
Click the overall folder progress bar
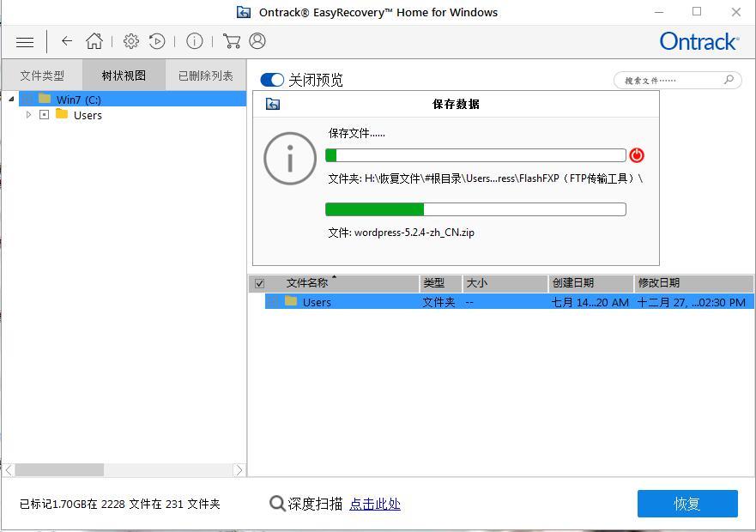[476, 155]
